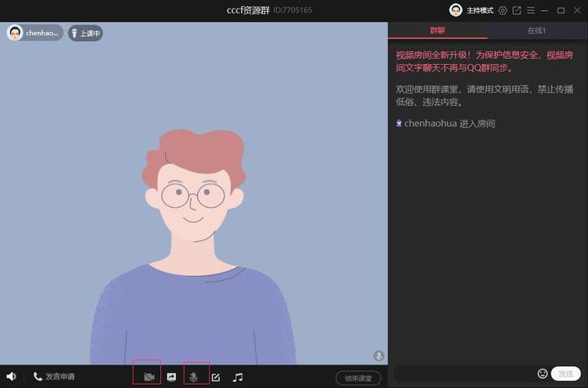Click into the chat message input field
Screen dimensions: 588x388
(x=463, y=373)
